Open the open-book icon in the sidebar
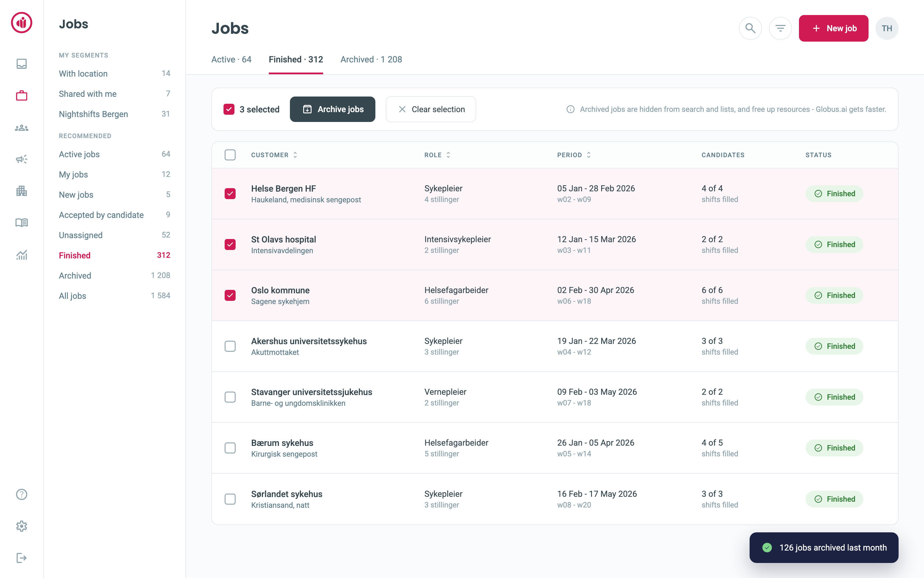924x578 pixels. click(21, 223)
